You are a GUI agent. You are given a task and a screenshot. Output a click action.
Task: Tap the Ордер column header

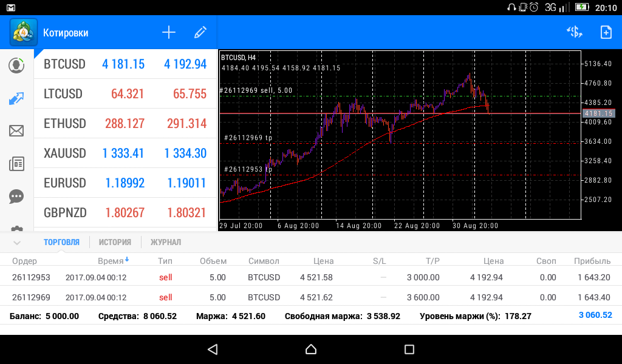pyautogui.click(x=24, y=261)
